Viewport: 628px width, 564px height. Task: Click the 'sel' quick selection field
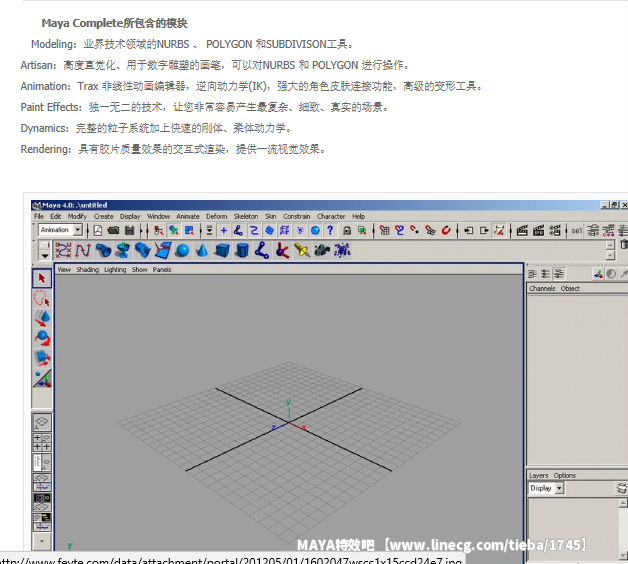click(x=576, y=231)
